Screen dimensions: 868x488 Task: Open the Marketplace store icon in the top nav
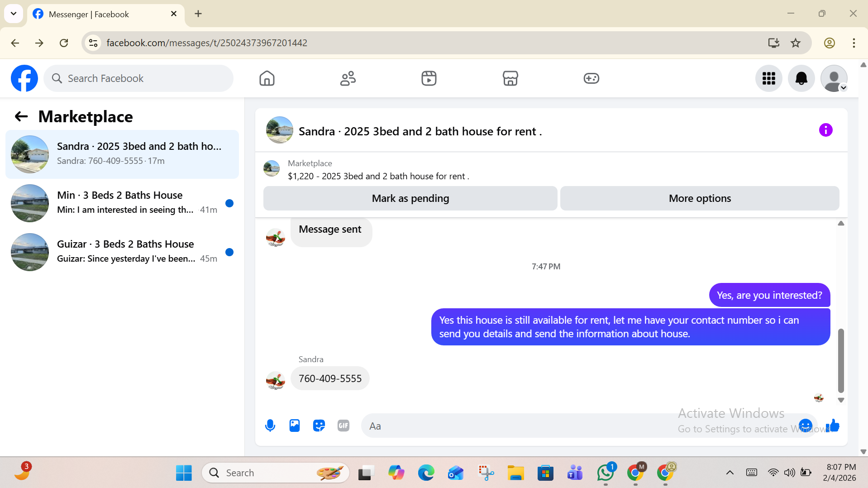(510, 78)
